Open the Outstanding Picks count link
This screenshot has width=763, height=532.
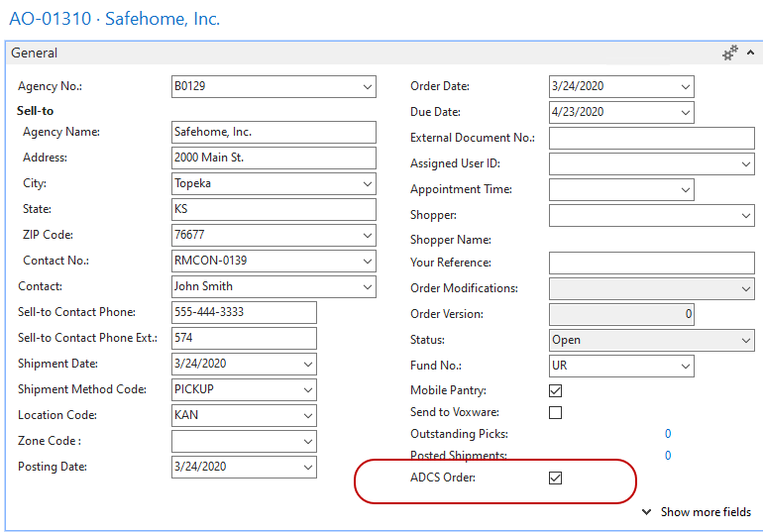[x=668, y=434]
